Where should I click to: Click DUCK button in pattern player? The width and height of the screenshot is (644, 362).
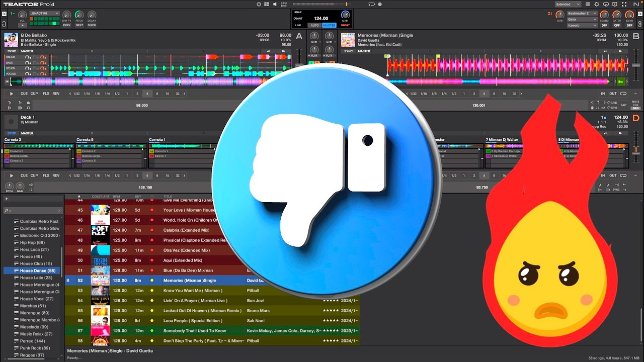[x=92, y=25]
